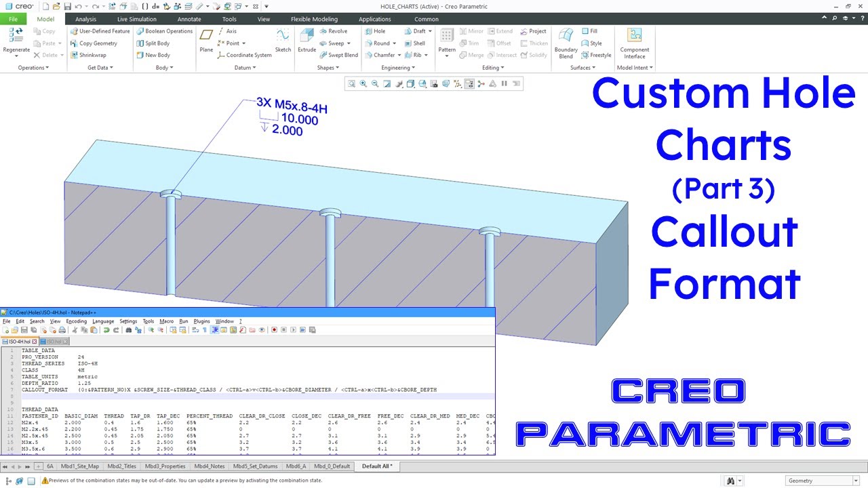Select the Sketch tool
This screenshot has height=488, width=868.
coord(283,40)
